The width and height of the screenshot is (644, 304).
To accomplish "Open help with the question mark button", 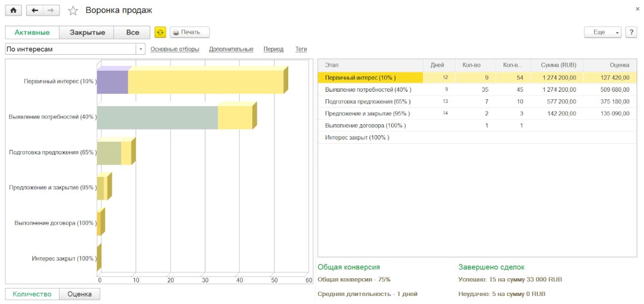I will coord(632,32).
